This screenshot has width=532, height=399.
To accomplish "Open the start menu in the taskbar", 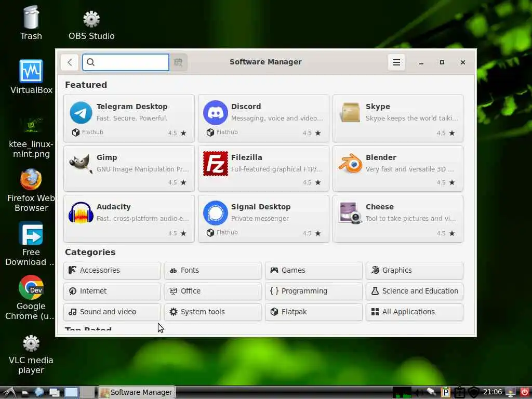I will (9, 392).
